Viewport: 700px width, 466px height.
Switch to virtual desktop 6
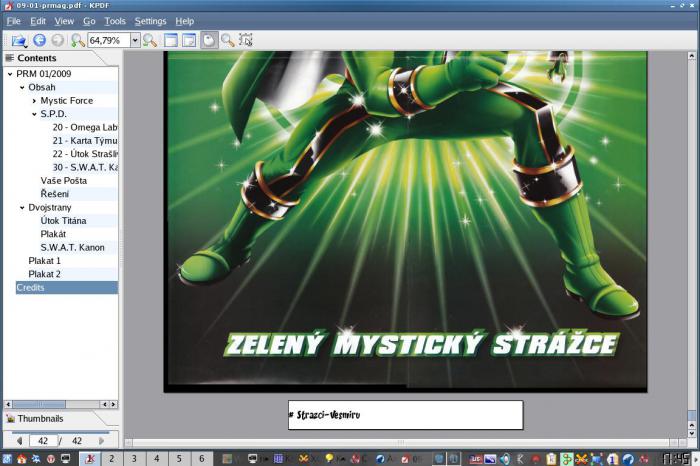(x=202, y=458)
